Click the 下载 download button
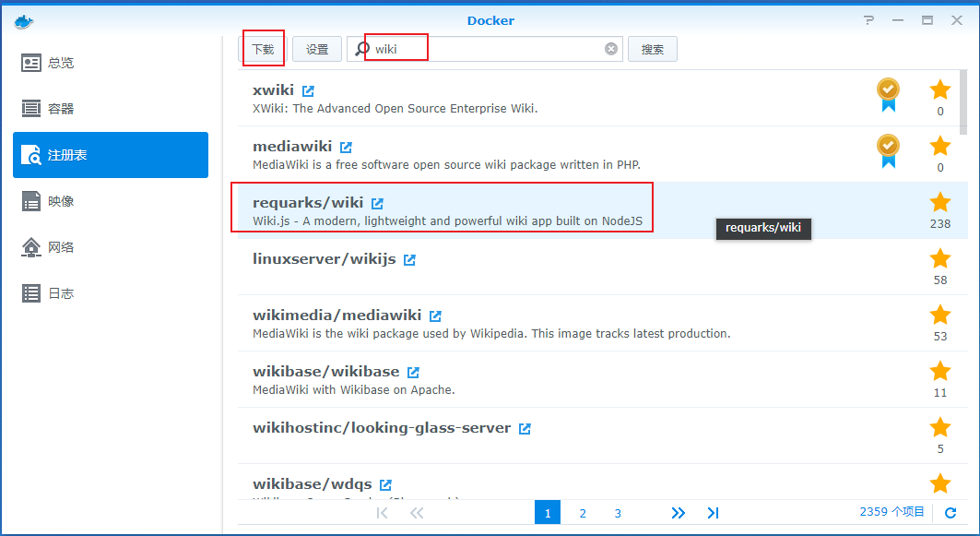980x536 pixels. click(263, 49)
